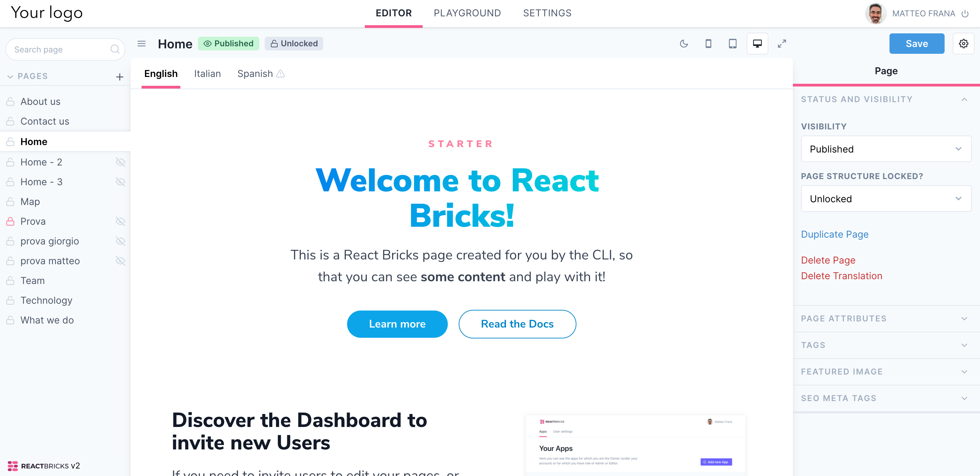Click the Duplicate Page link
The height and width of the screenshot is (476, 980).
[x=835, y=234]
